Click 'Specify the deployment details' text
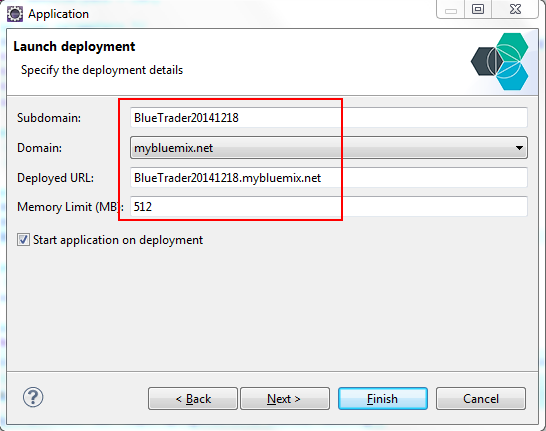The height and width of the screenshot is (431, 546). [102, 70]
